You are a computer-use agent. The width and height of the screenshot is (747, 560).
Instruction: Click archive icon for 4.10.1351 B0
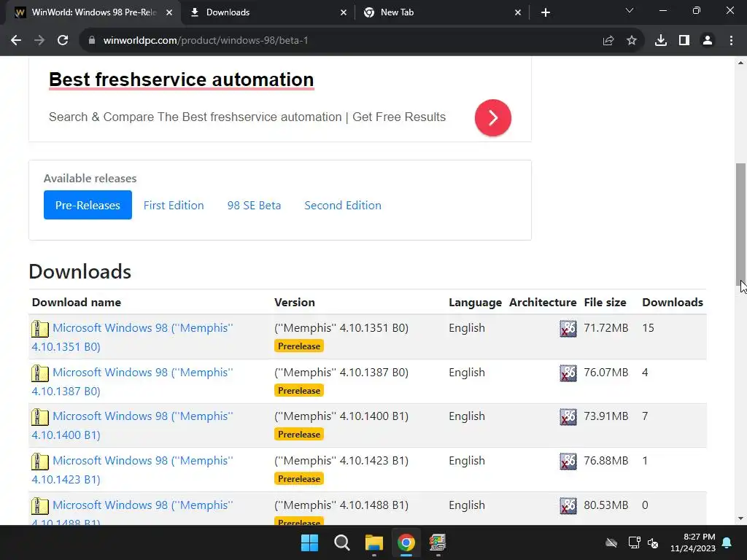coord(40,329)
